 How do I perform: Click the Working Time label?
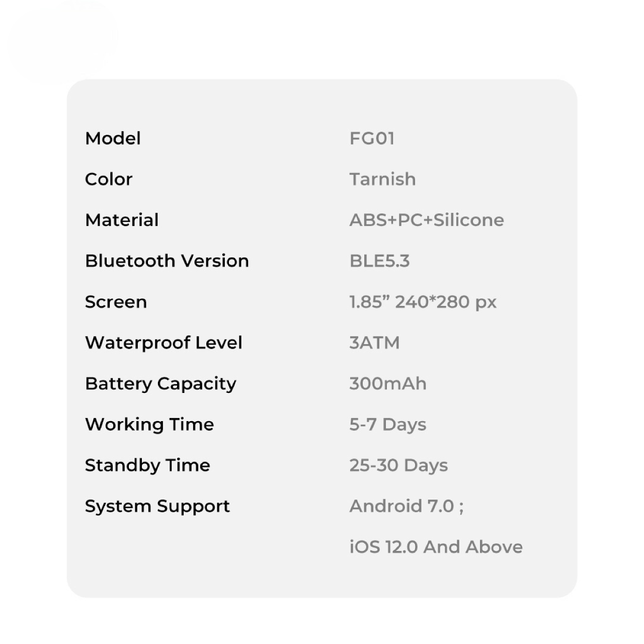click(149, 424)
